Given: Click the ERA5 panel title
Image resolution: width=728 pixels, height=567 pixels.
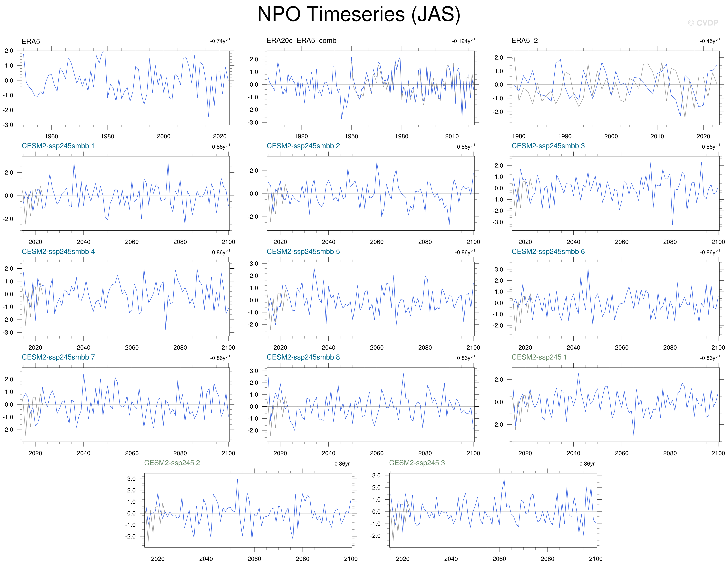Looking at the screenshot, I should click(x=31, y=42).
